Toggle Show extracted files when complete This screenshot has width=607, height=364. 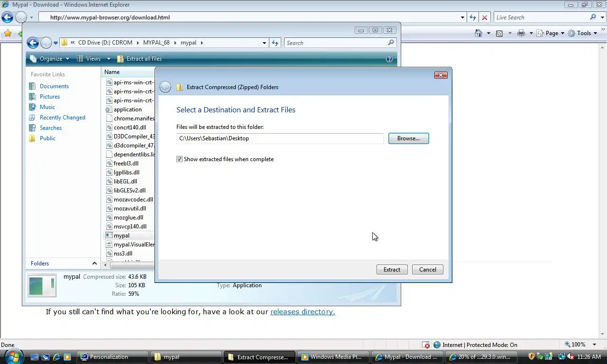click(179, 159)
